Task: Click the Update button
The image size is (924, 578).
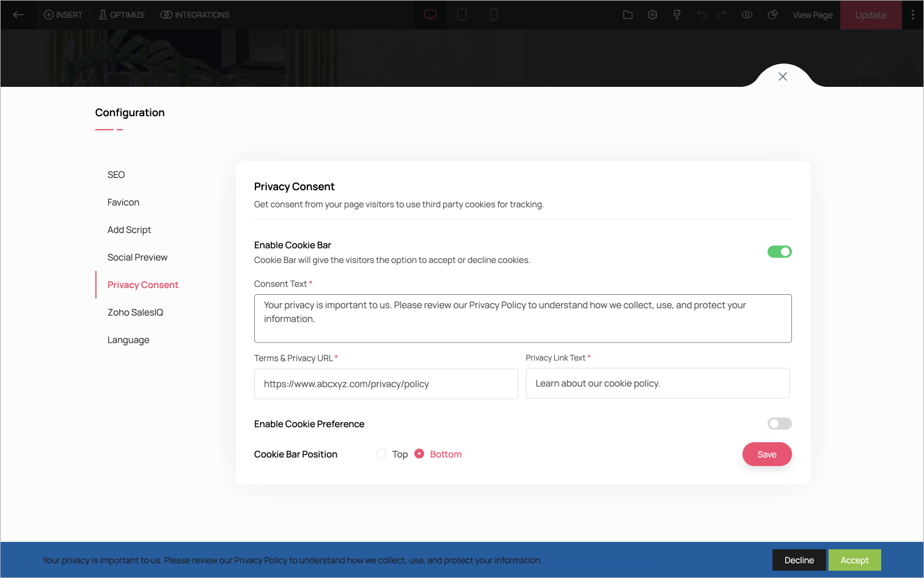Action: point(871,15)
